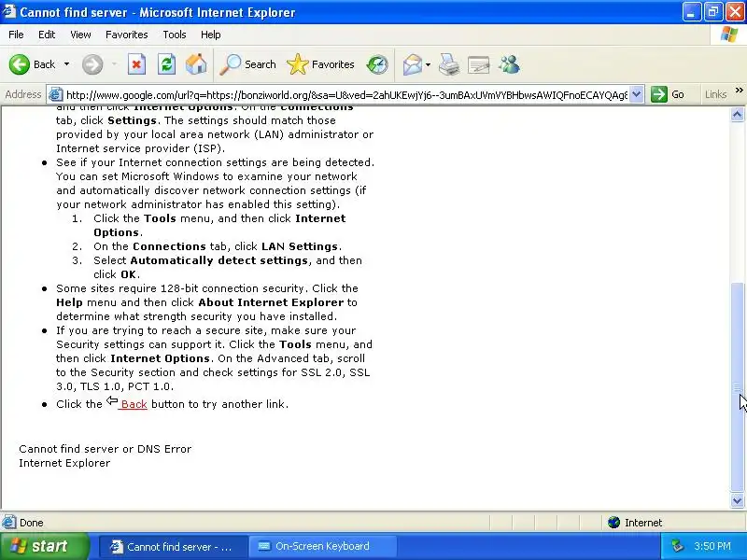Click the red Back link in page
Image resolution: width=747 pixels, height=560 pixels.
(x=134, y=404)
